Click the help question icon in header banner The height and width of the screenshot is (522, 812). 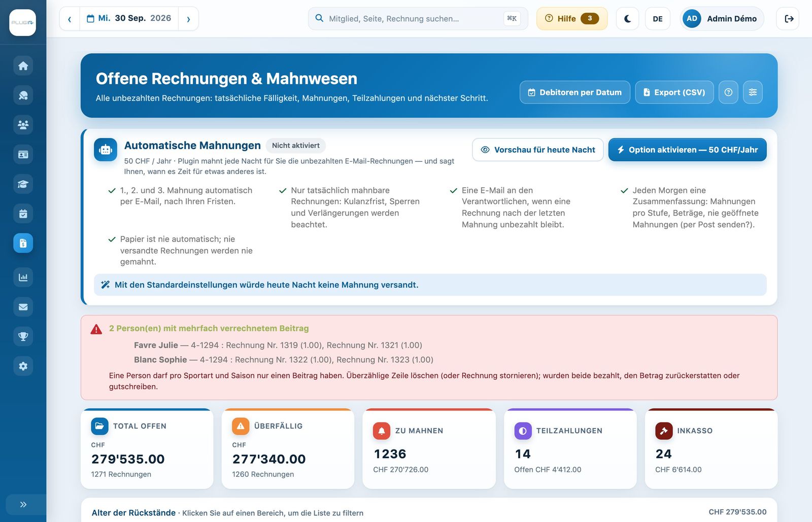pyautogui.click(x=728, y=92)
